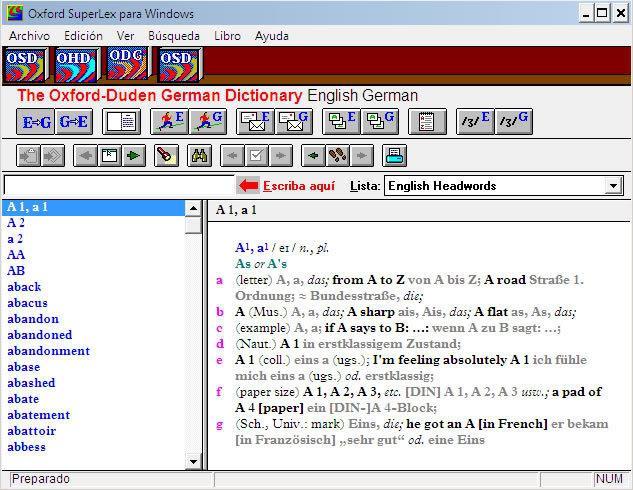Click the headword list scroll down arrow
The height and width of the screenshot is (490, 633).
(193, 461)
